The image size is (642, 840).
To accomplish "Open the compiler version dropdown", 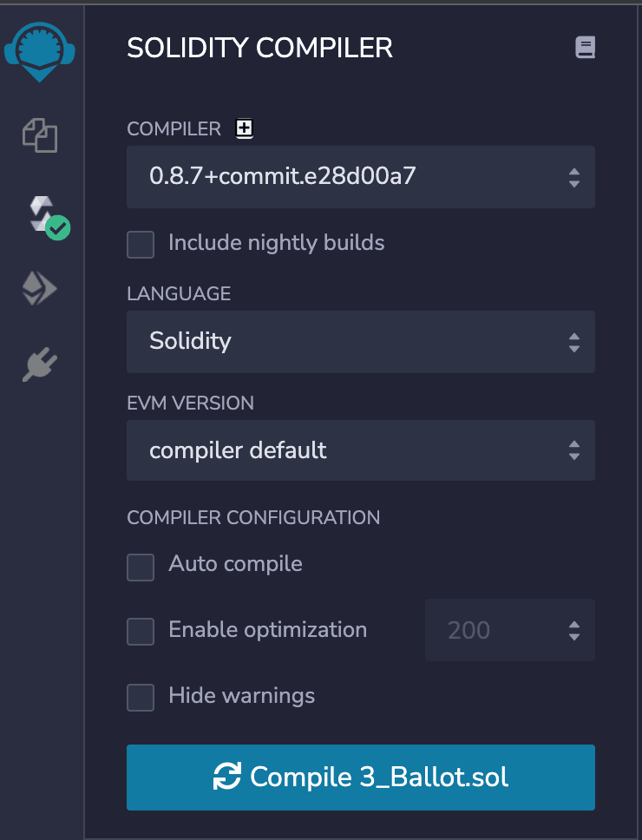I will (360, 177).
